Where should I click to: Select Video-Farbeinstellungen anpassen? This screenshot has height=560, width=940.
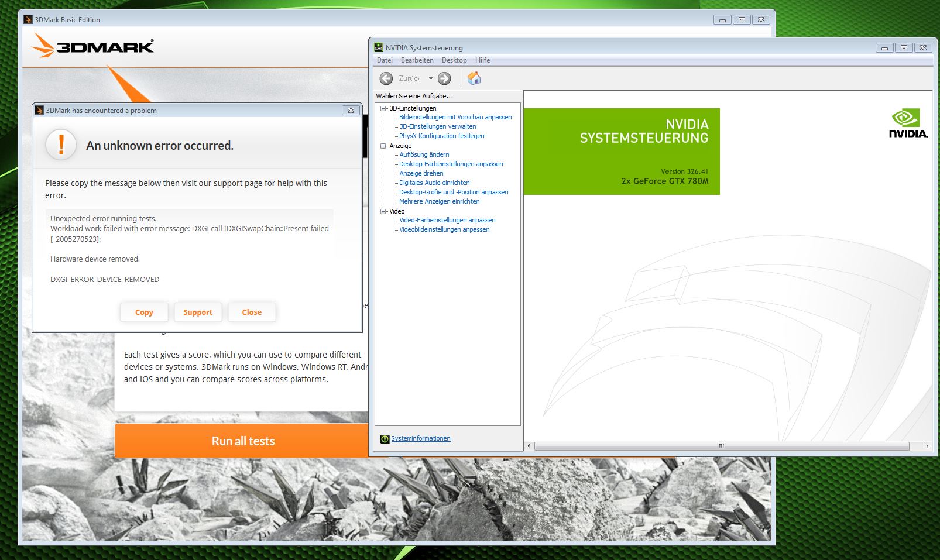[x=447, y=220]
